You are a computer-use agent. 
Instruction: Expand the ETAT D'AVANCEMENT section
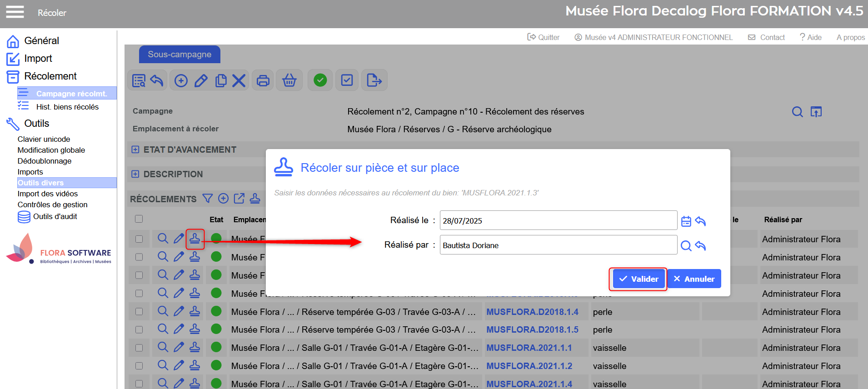135,150
